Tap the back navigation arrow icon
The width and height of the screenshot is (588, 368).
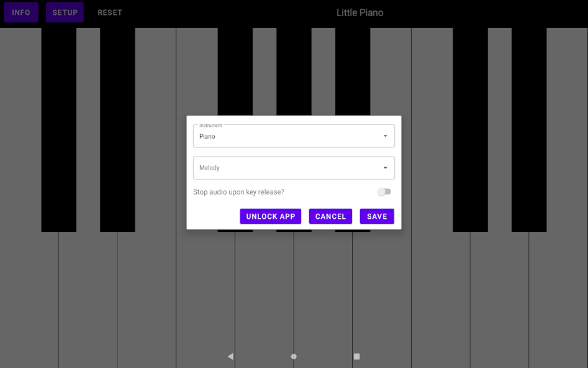pos(230,356)
